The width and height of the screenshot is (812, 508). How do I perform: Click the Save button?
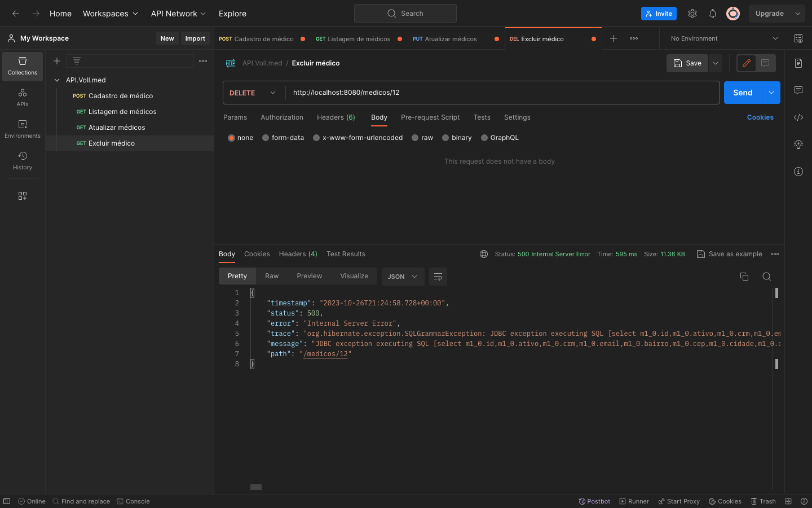(x=687, y=63)
